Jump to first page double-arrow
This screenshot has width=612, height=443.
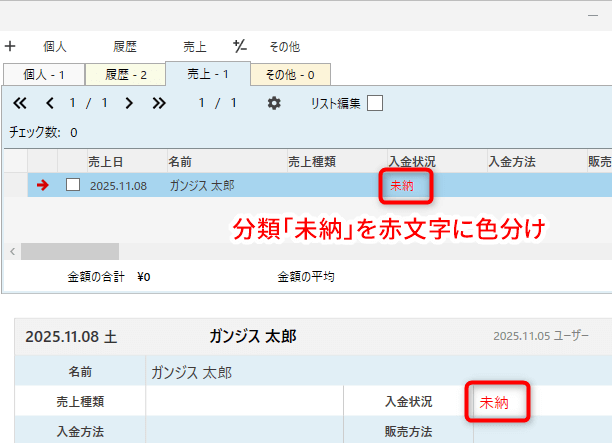(19, 102)
